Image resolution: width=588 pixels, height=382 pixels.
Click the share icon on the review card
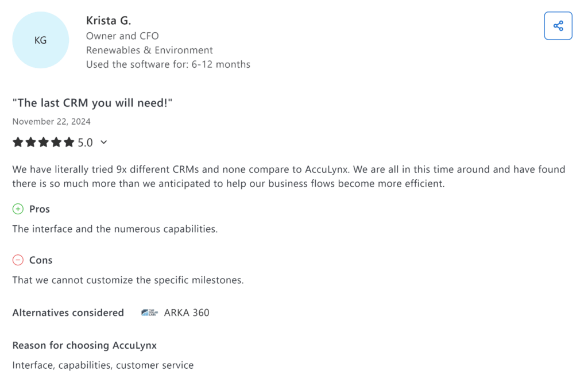558,25
